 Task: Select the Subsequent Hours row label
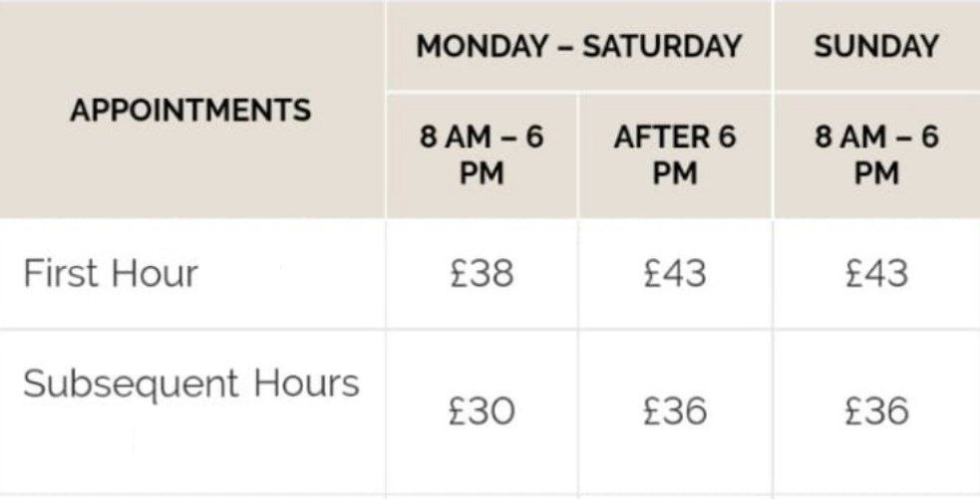click(x=191, y=383)
